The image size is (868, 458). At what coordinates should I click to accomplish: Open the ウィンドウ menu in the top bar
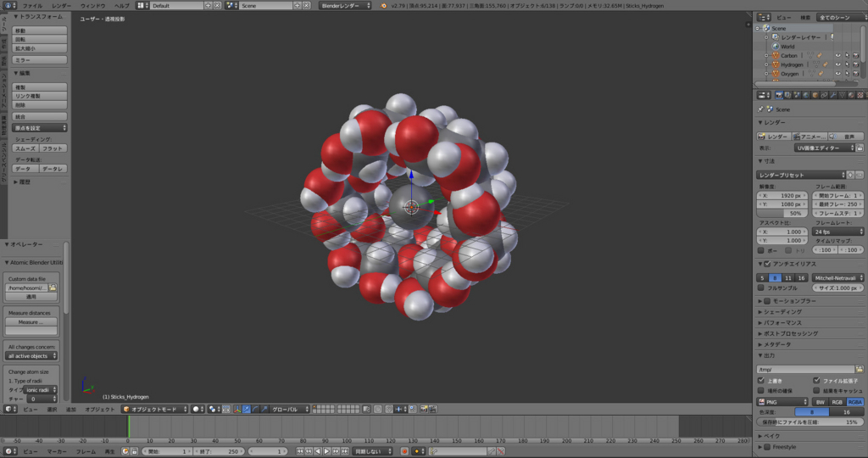[x=93, y=6]
